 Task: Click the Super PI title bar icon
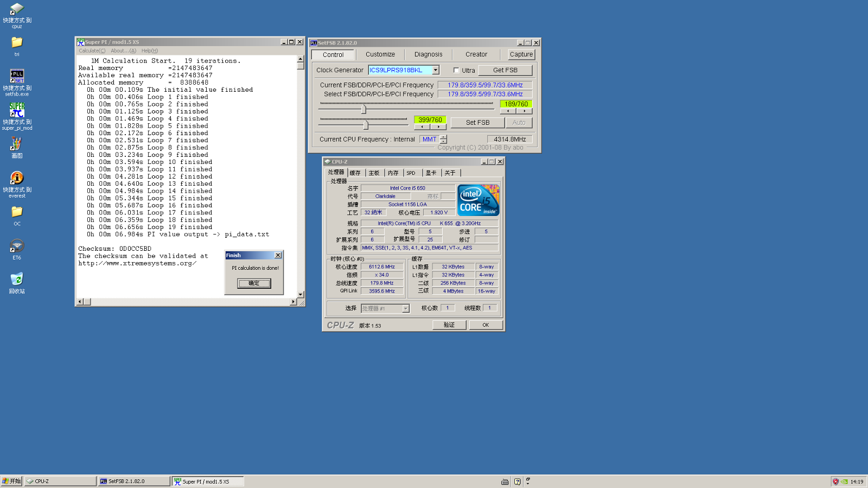[80, 42]
